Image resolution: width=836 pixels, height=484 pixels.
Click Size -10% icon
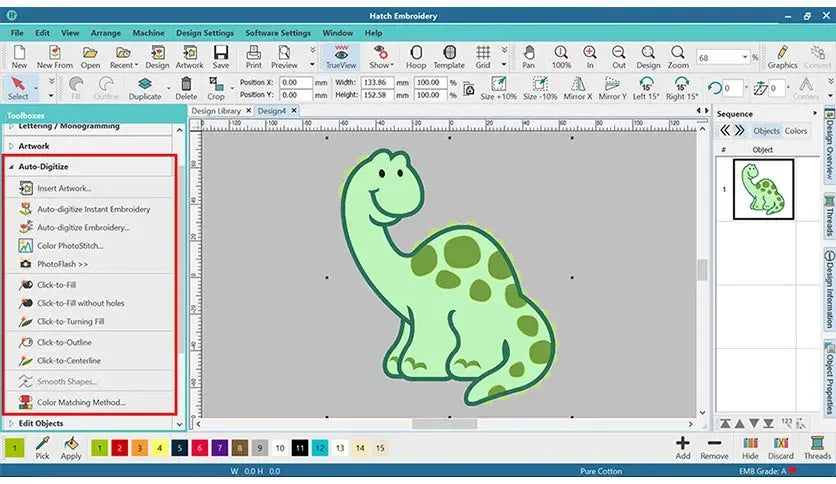tap(540, 84)
